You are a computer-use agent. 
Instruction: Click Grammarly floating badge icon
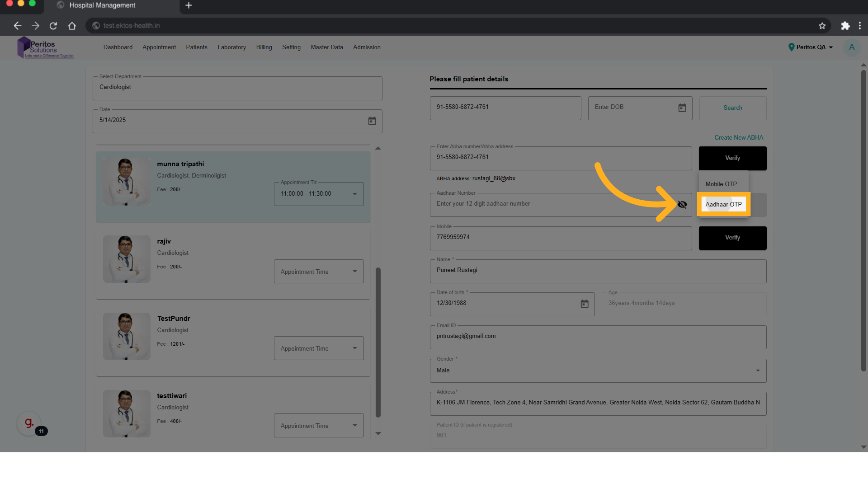(x=29, y=423)
